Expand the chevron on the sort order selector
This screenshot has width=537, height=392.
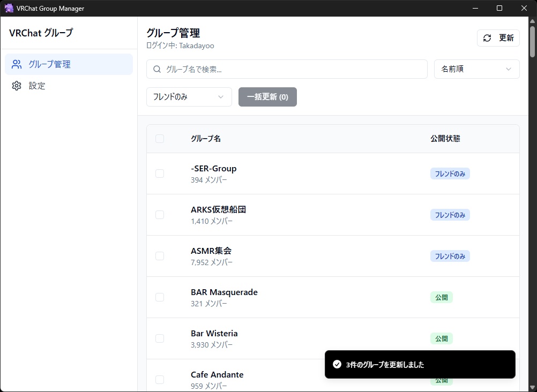(x=509, y=69)
